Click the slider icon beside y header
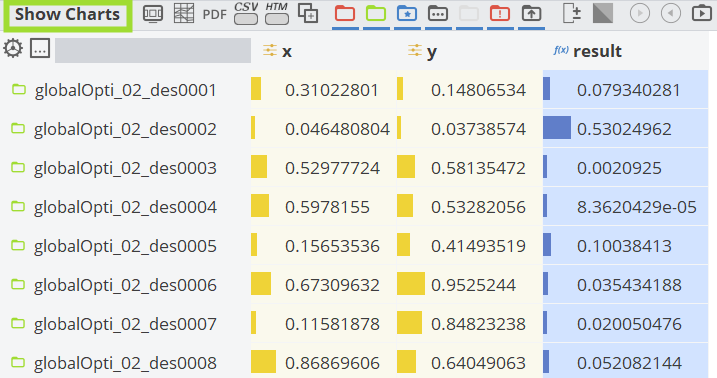The width and height of the screenshot is (717, 378). click(x=415, y=50)
